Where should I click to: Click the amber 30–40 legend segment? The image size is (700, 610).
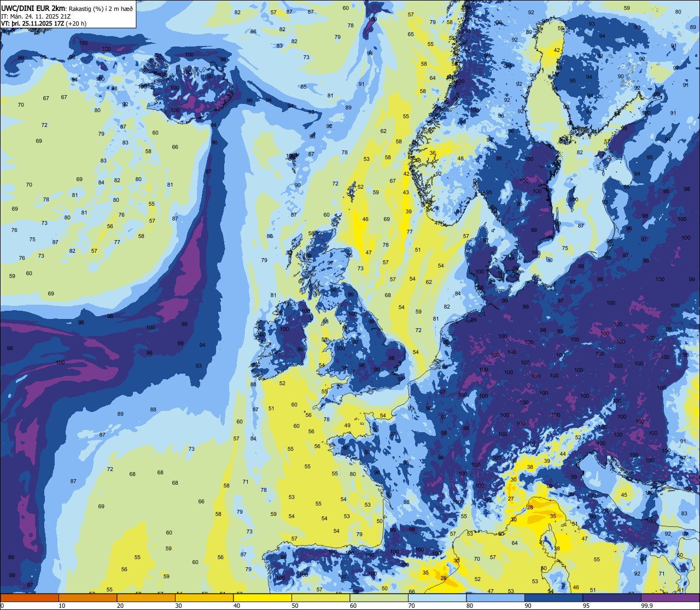(204, 597)
